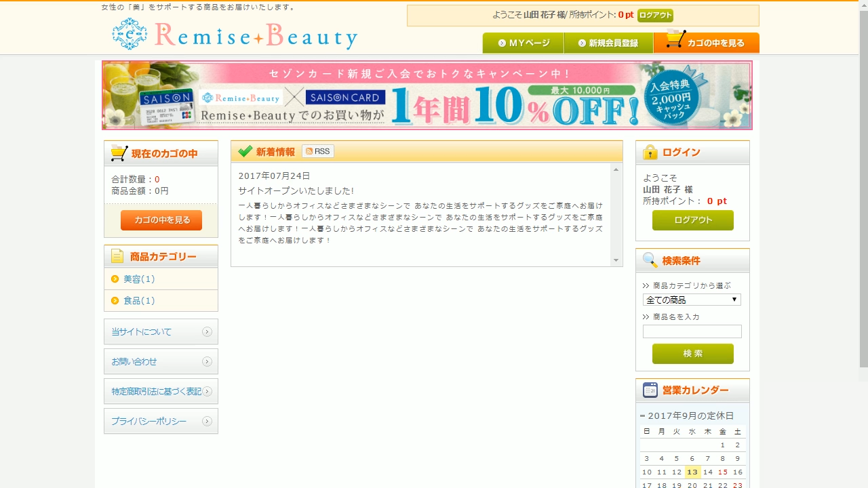Click news title サイトオープンいたしました!
Viewport: 868px width, 488px height.
(296, 191)
